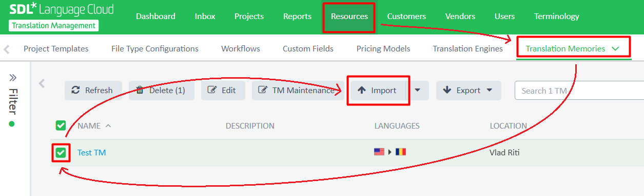Expand the Translation Memories tab chevron
The width and height of the screenshot is (644, 196).
pos(616,49)
